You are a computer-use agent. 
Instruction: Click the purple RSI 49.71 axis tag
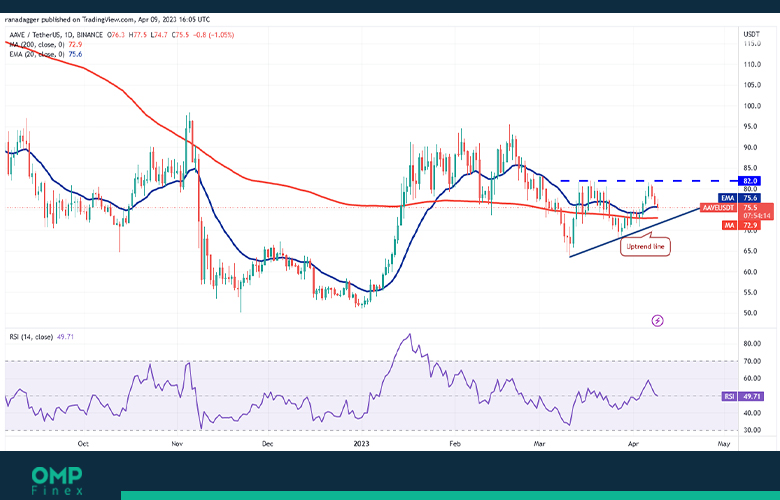click(x=742, y=397)
